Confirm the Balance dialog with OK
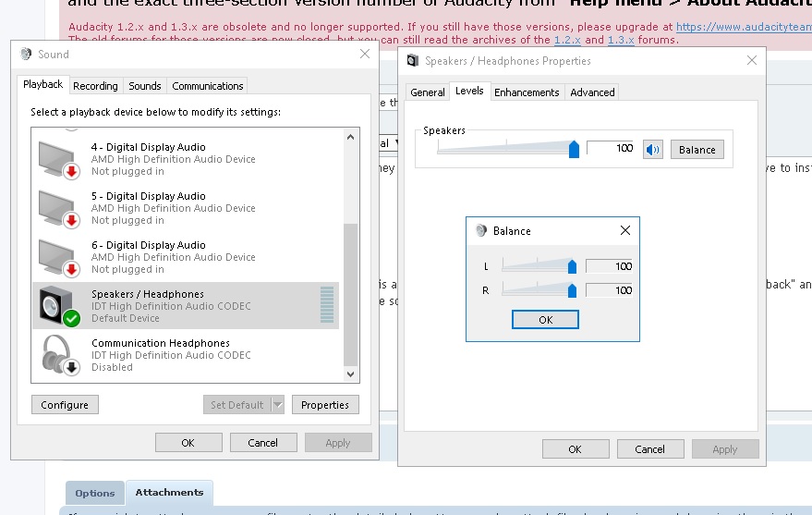This screenshot has height=515, width=812. [x=545, y=320]
